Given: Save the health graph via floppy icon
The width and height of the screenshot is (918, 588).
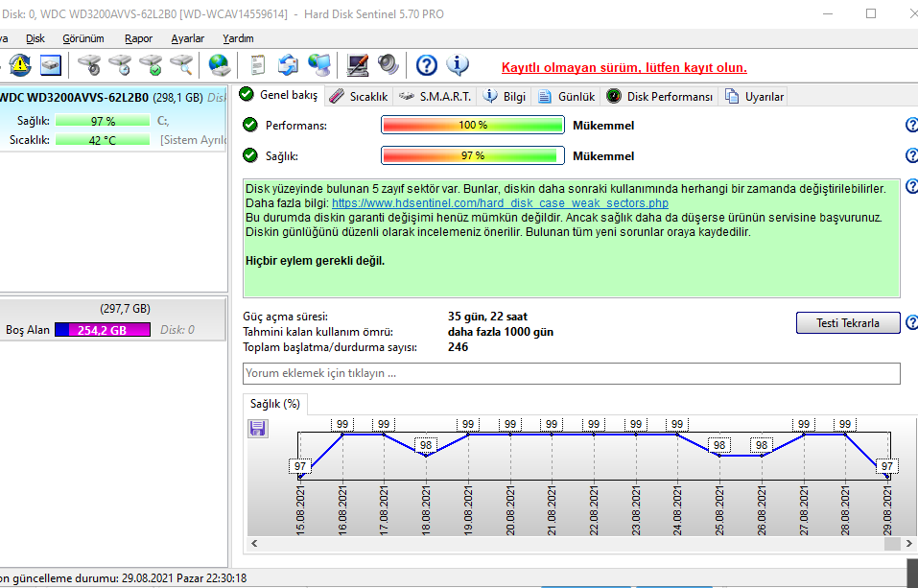Looking at the screenshot, I should click(258, 429).
